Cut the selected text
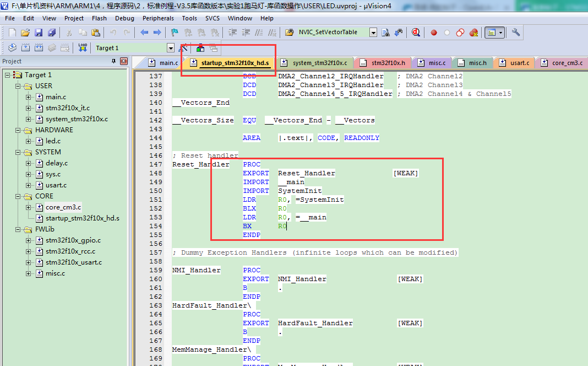This screenshot has height=366, width=588. (69, 33)
